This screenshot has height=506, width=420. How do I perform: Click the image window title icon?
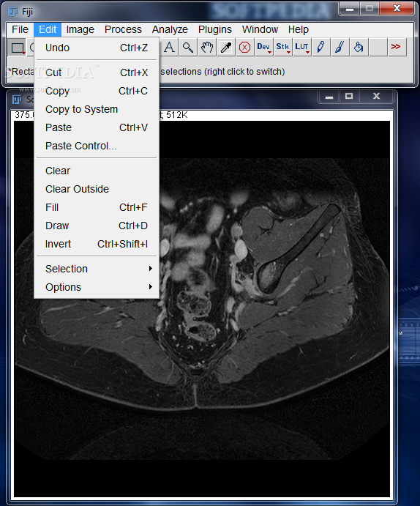click(17, 100)
